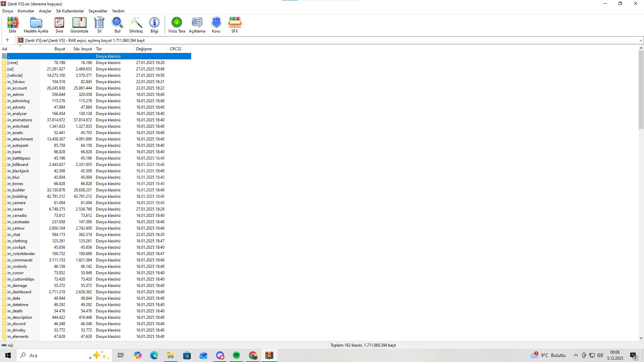This screenshot has height=362, width=644.
Task: Show hidden system tray icons chevron
Action: pos(576,355)
